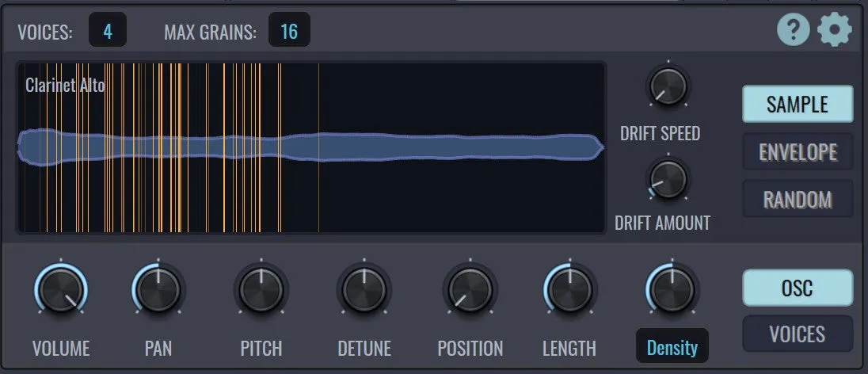Click the Drift Speed knob
The width and height of the screenshot is (868, 374).
coord(668,86)
